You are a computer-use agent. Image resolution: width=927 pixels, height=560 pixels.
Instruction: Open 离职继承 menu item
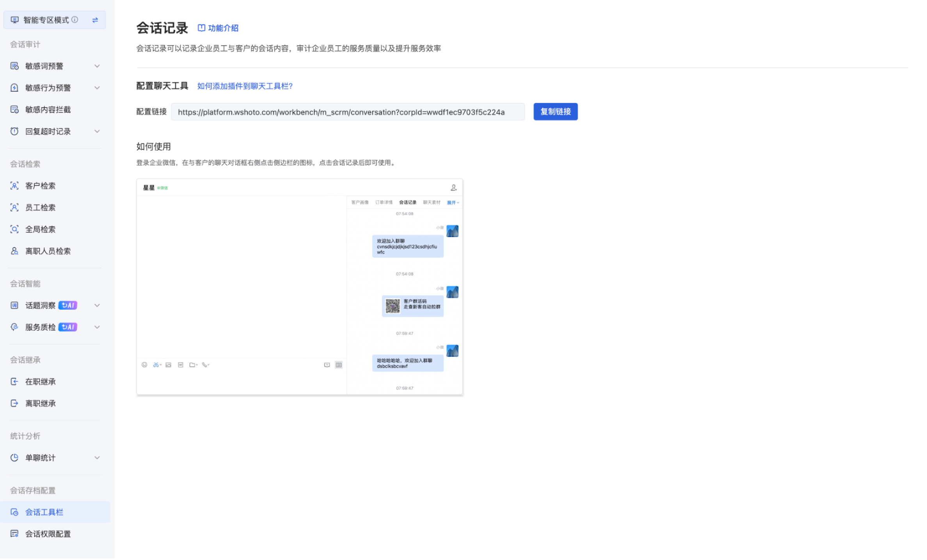(x=55, y=404)
